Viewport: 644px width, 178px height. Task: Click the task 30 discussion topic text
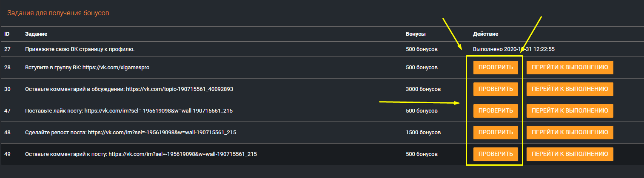click(x=129, y=89)
